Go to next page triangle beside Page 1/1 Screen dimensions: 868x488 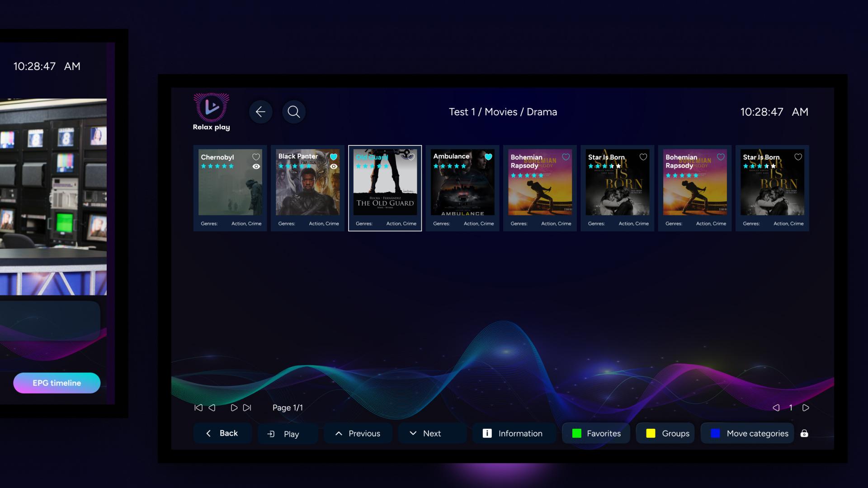click(x=234, y=408)
